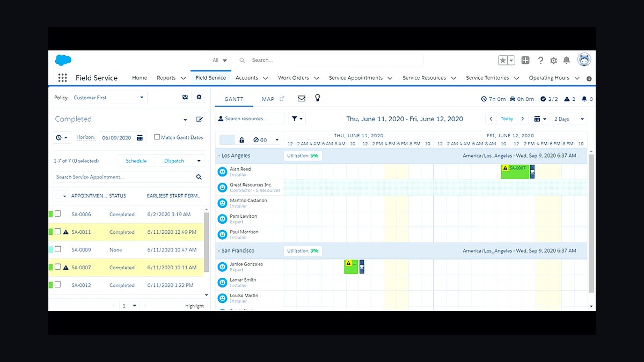
Task: Open the Service Appointments nav tab
Action: tap(356, 78)
